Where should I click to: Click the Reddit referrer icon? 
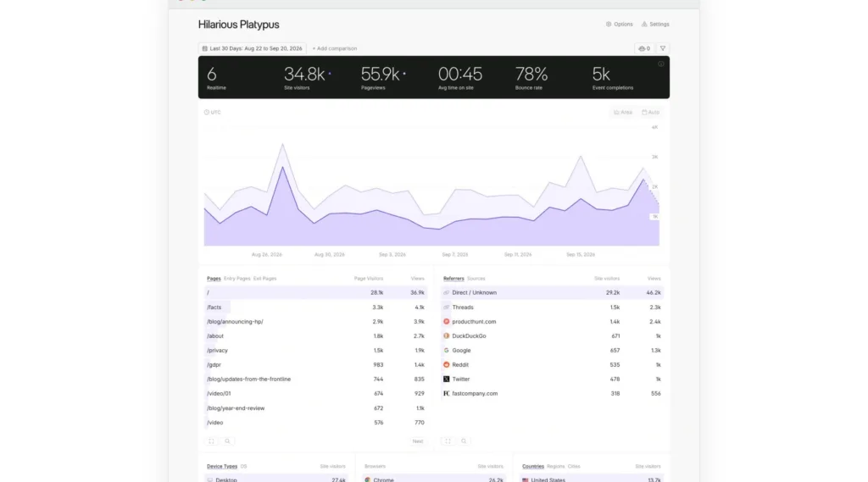(446, 365)
